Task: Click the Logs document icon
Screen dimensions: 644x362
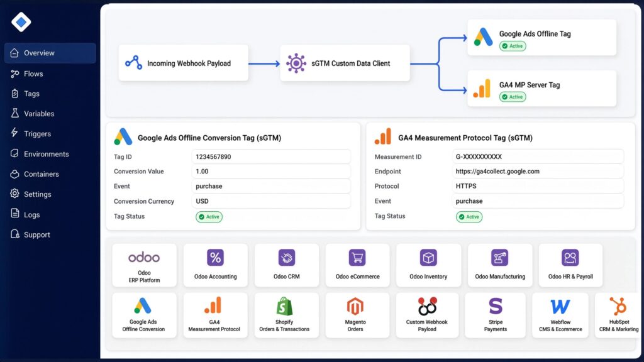Action: click(x=15, y=214)
